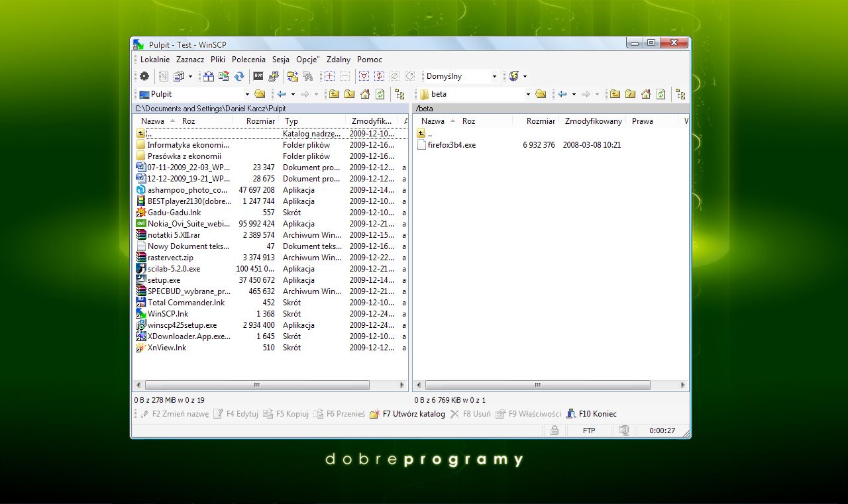The image size is (848, 504).
Task: Open the Pomoc menu
Action: pyautogui.click(x=370, y=60)
